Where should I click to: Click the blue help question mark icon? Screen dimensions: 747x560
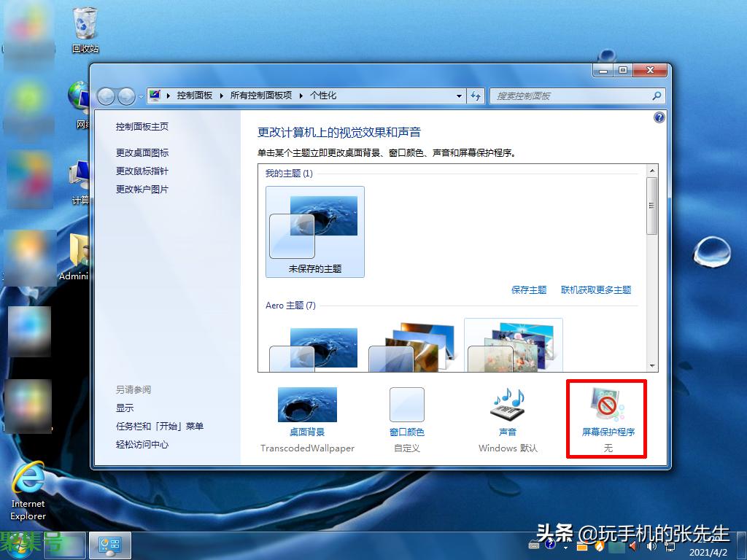coord(659,117)
